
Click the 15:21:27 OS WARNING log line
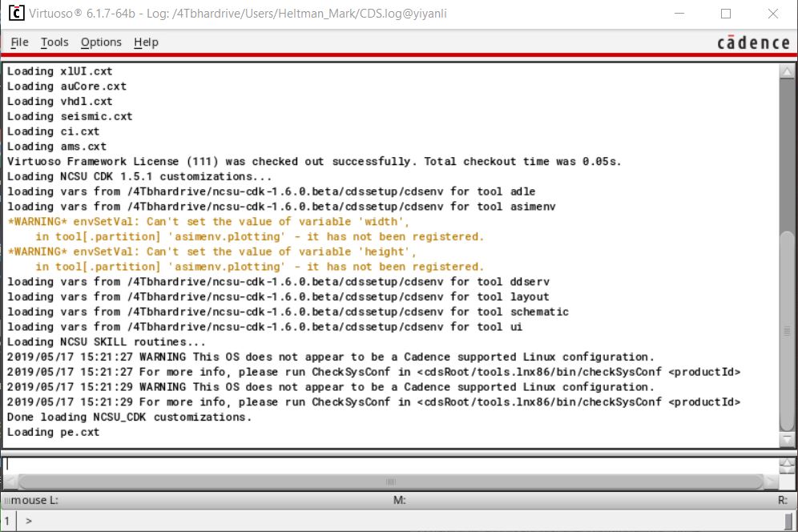click(331, 357)
